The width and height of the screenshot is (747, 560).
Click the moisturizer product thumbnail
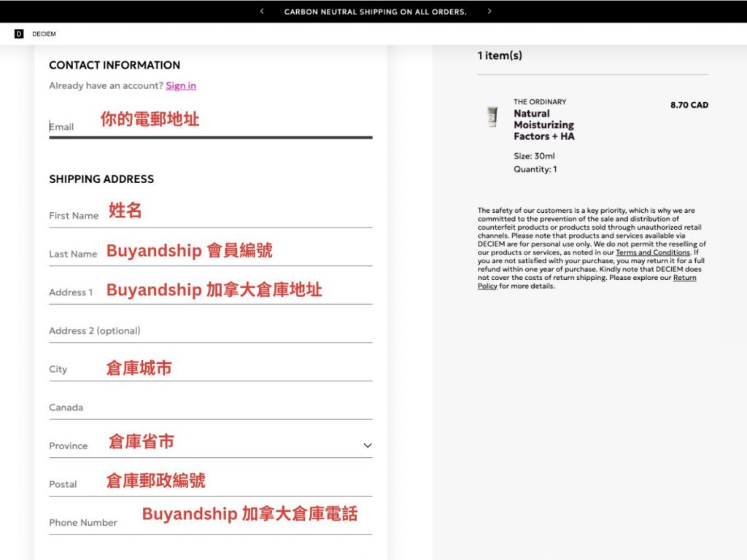492,117
